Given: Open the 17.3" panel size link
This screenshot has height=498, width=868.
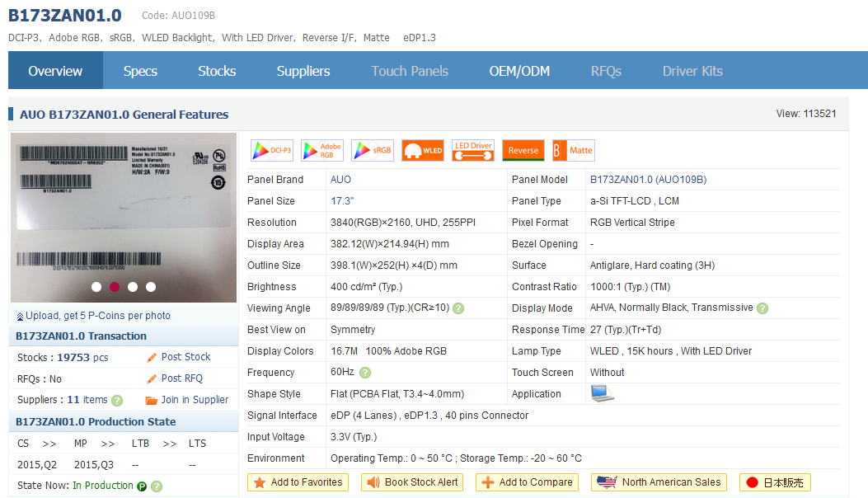Looking at the screenshot, I should (x=342, y=201).
